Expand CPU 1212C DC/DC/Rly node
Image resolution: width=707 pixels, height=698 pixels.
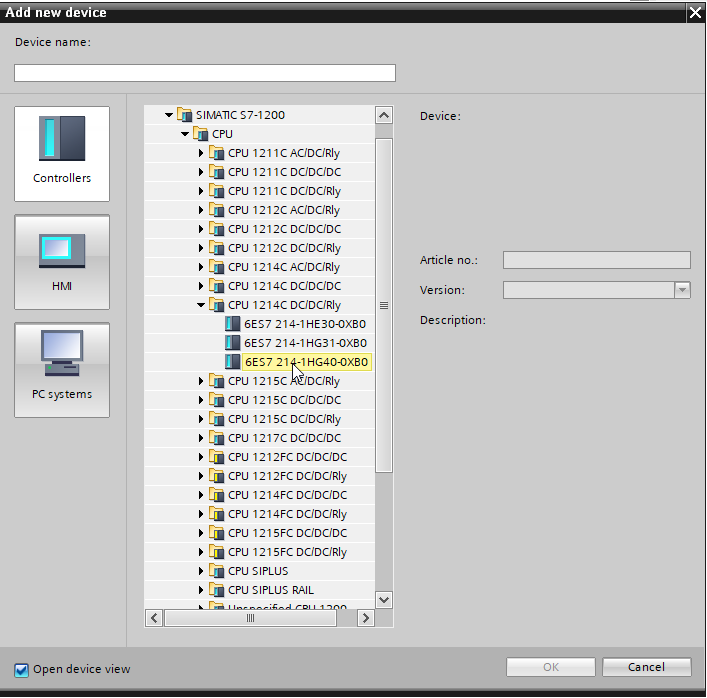(201, 248)
